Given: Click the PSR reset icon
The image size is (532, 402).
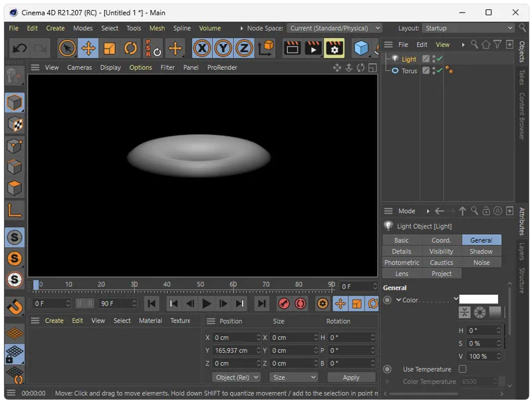Looking at the screenshot, I should [x=153, y=48].
